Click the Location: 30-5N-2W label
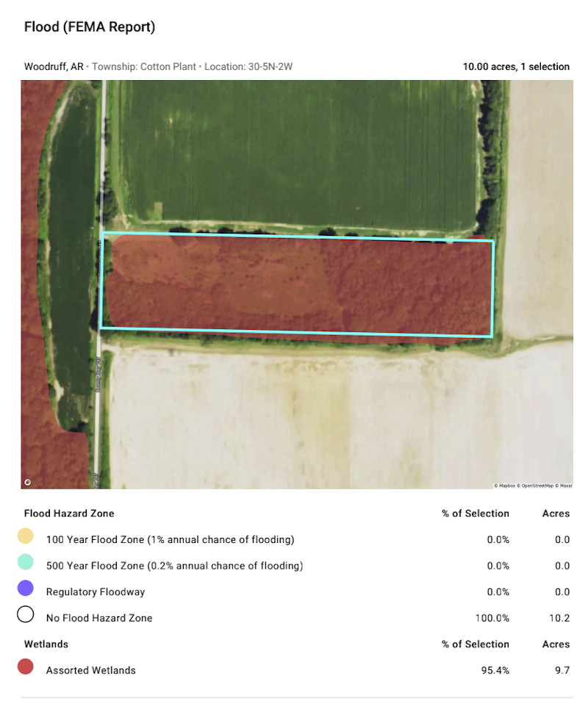 point(248,67)
